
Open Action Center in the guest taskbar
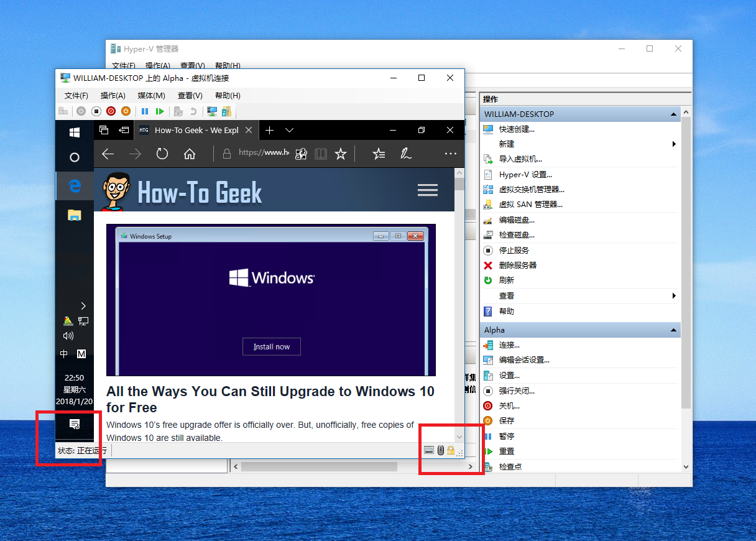tap(75, 423)
